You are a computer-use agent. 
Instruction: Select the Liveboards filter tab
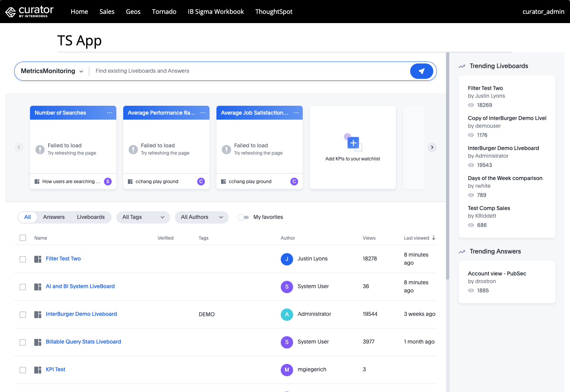[x=91, y=217]
